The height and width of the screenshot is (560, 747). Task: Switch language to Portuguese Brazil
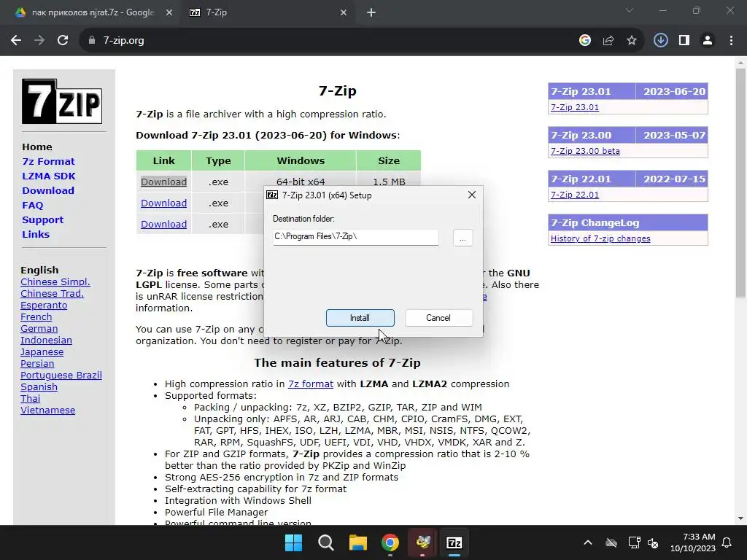(x=61, y=376)
